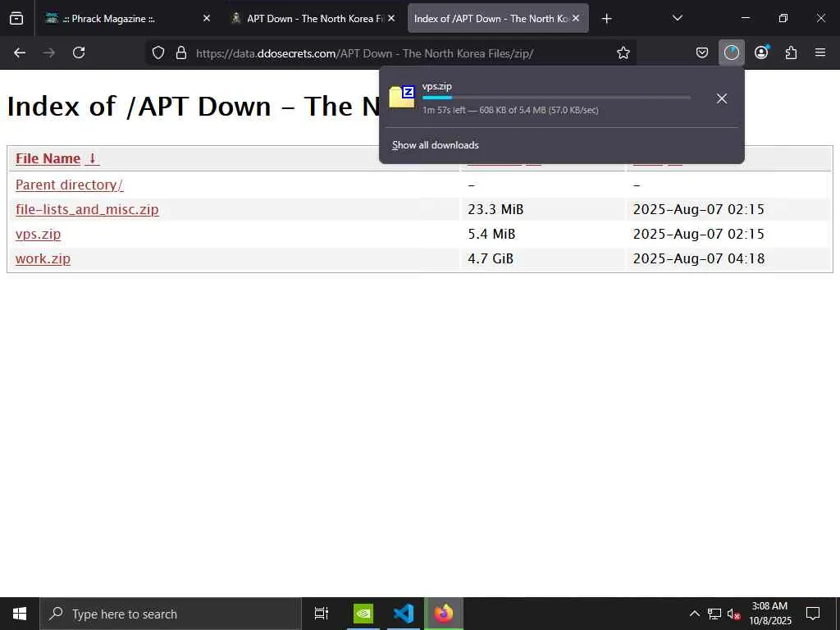Click the Type here to search box
This screenshot has width=840, height=630.
[x=171, y=614]
